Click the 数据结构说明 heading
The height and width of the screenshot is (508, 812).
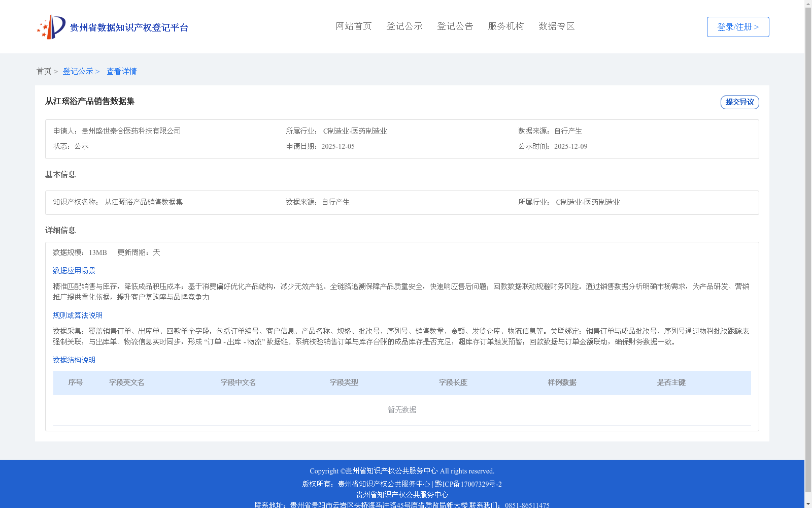point(74,360)
